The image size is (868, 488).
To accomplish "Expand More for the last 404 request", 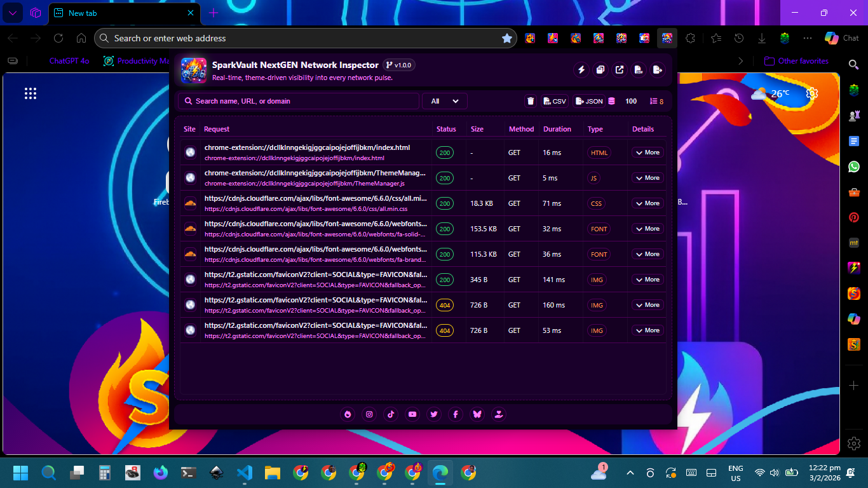I will 647,330.
